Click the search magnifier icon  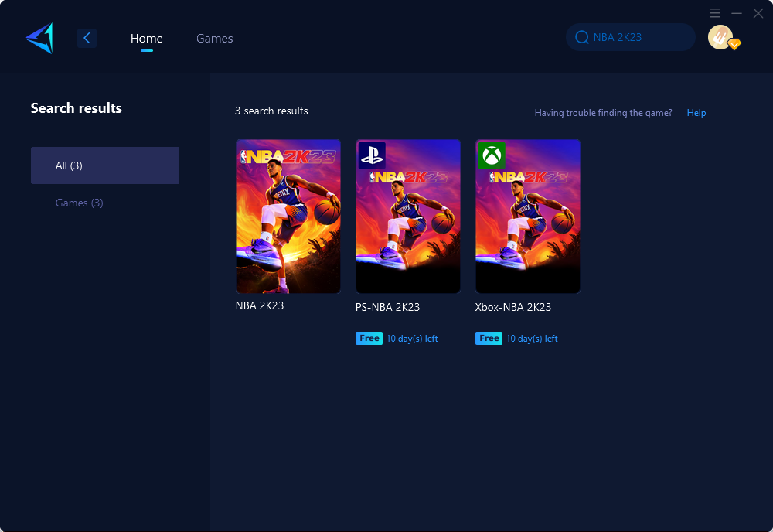click(x=582, y=37)
